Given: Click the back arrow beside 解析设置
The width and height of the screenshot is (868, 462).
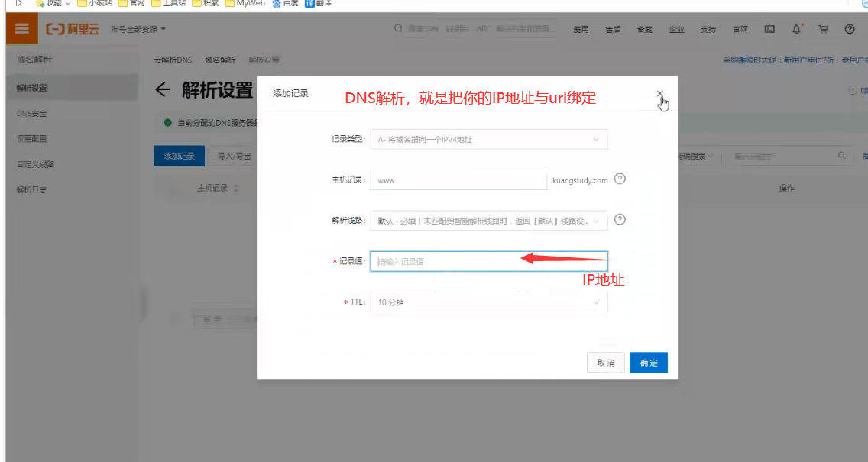Looking at the screenshot, I should (x=162, y=90).
